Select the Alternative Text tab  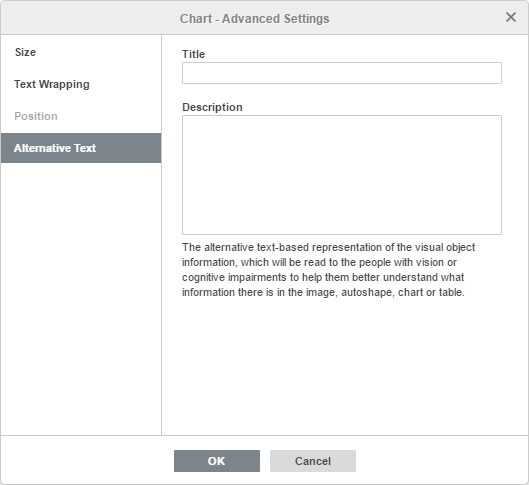[x=81, y=148]
